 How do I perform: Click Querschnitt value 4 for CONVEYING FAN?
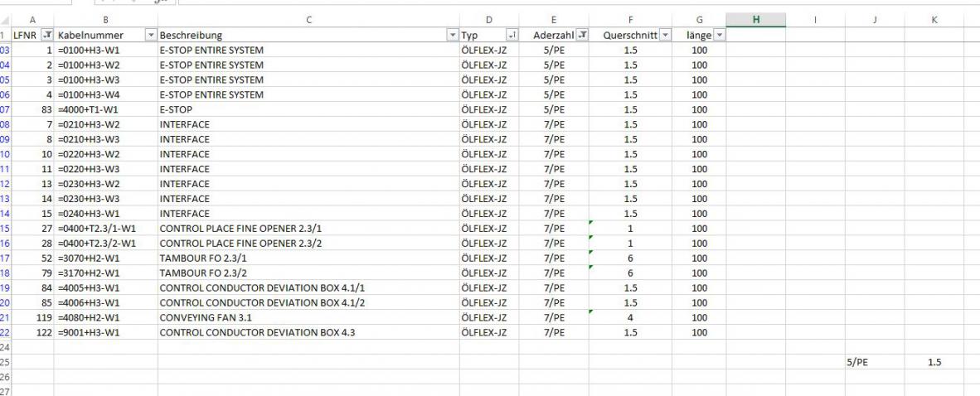click(631, 317)
